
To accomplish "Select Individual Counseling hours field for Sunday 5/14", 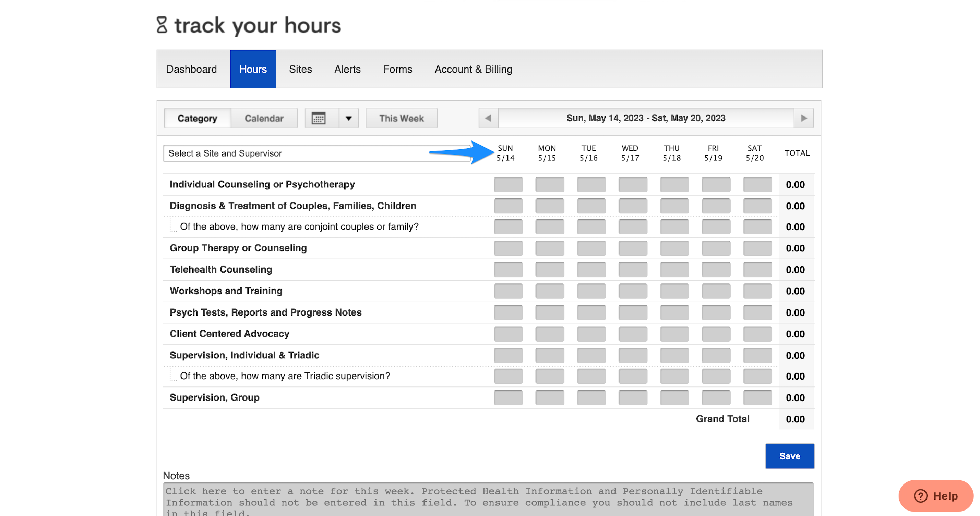I will click(x=508, y=184).
